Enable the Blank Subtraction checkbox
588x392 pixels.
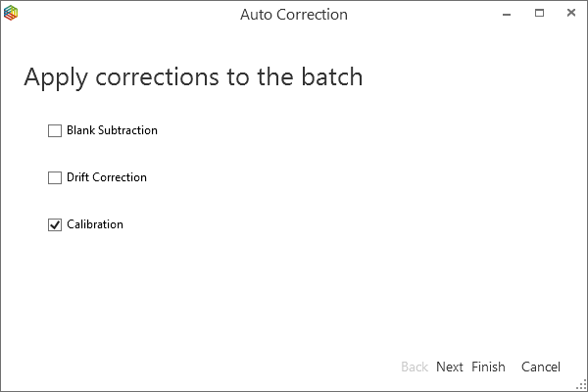point(55,130)
